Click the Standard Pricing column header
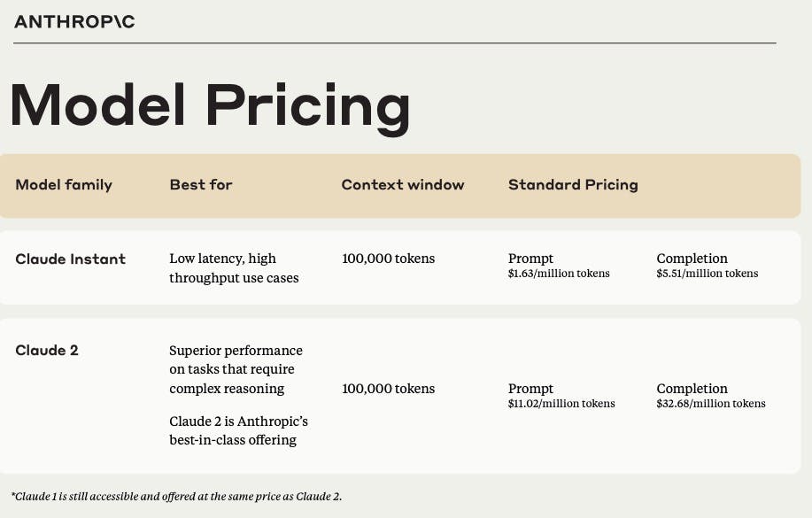The width and height of the screenshot is (812, 518). click(573, 185)
